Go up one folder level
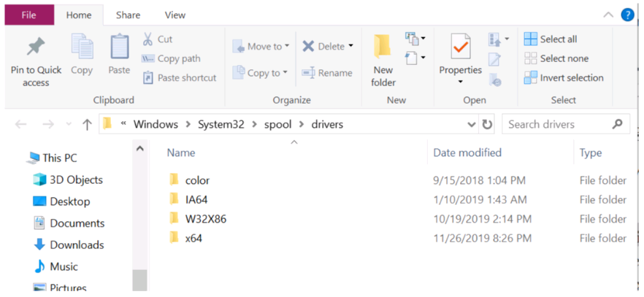This screenshot has height=297, width=644. (87, 124)
